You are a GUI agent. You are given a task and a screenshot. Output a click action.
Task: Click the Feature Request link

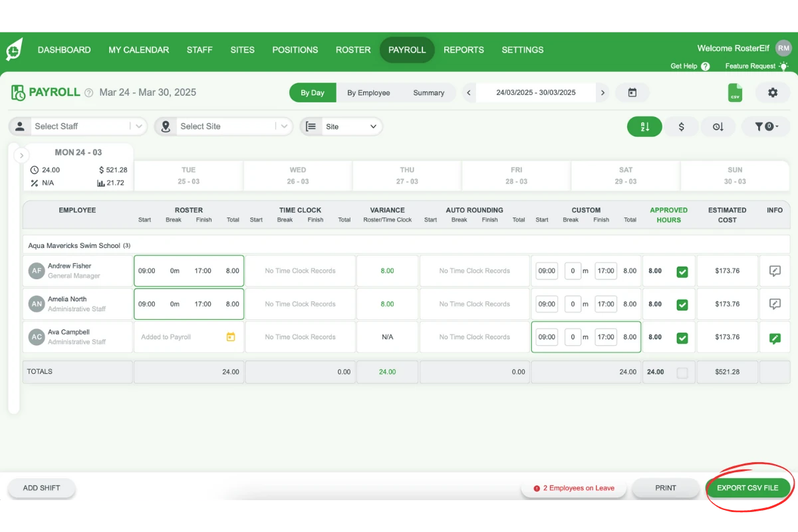[x=750, y=66]
